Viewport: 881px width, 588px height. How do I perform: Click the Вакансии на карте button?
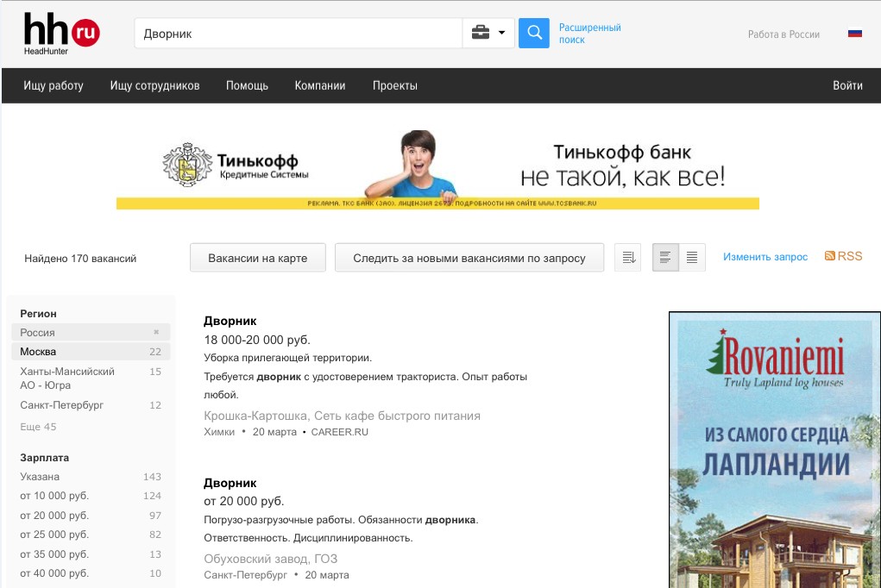point(258,258)
